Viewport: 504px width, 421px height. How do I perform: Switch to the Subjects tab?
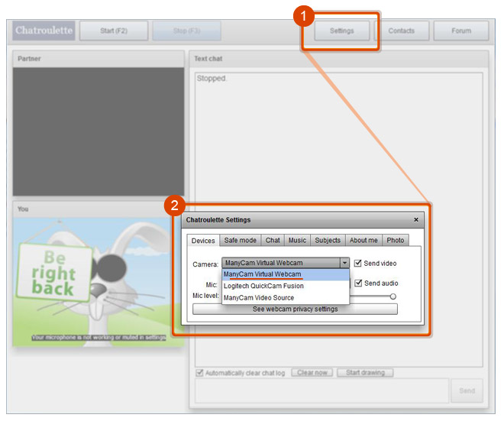(328, 240)
